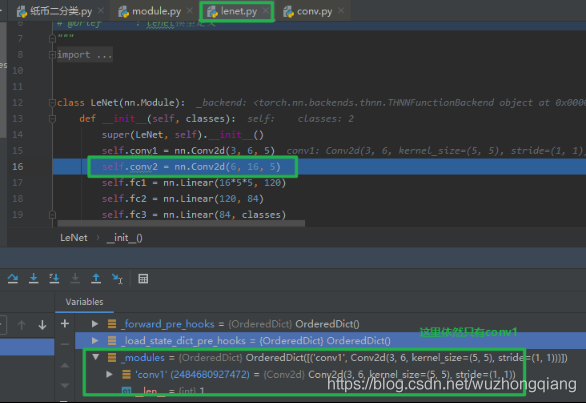Add a new watch with plus icon
The image size is (586, 403).
[65, 323]
